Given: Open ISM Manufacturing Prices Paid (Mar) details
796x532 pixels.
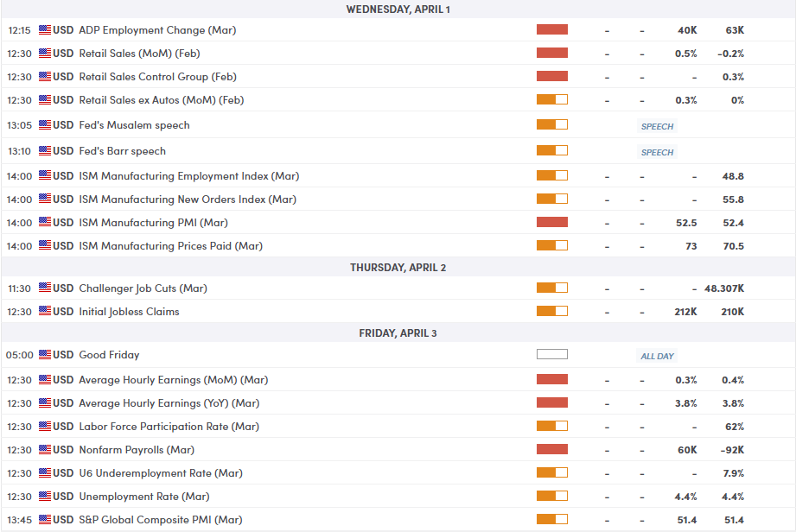Looking at the screenshot, I should point(170,246).
